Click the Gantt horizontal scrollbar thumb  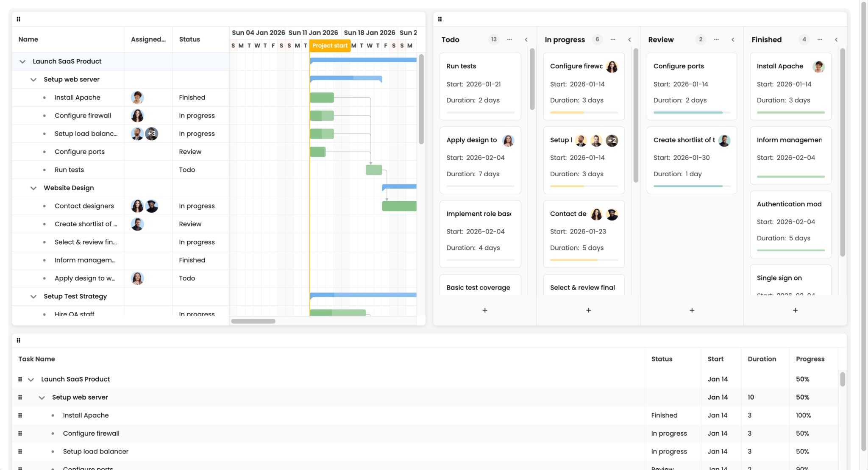253,321
